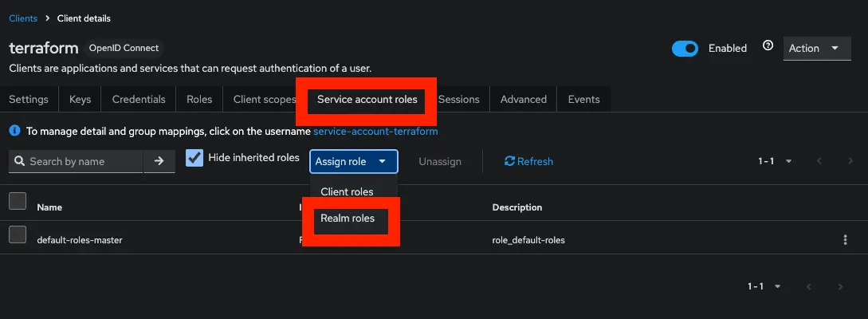Image resolution: width=868 pixels, height=319 pixels.
Task: Click the Name column header
Action: point(49,207)
